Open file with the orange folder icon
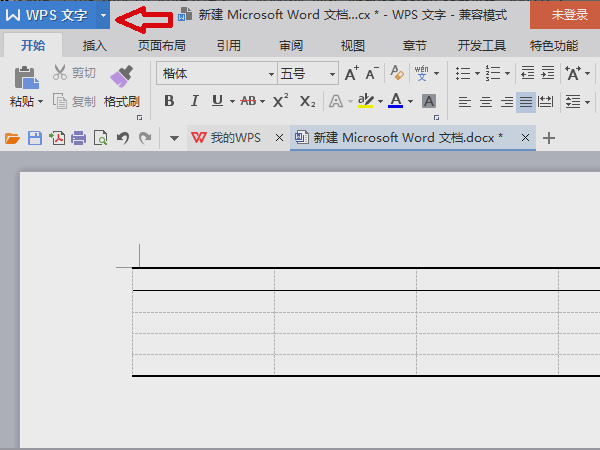600x450 pixels. (x=12, y=138)
